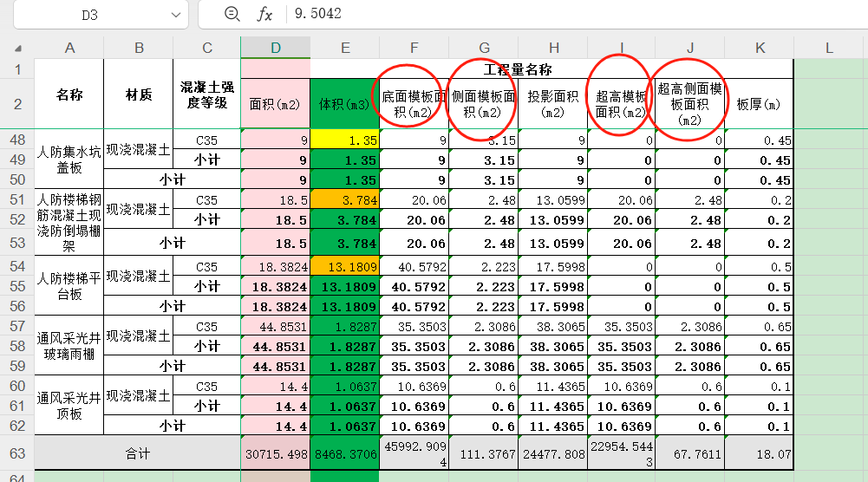The height and width of the screenshot is (482, 868).
Task: Select column A header
Action: (69, 49)
